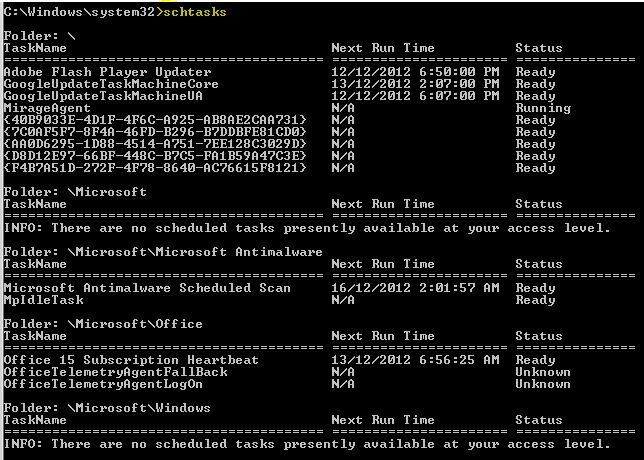This screenshot has height=460, width=644.
Task: Click the task GUID starting with {AA0D6295
Action: 155,144
